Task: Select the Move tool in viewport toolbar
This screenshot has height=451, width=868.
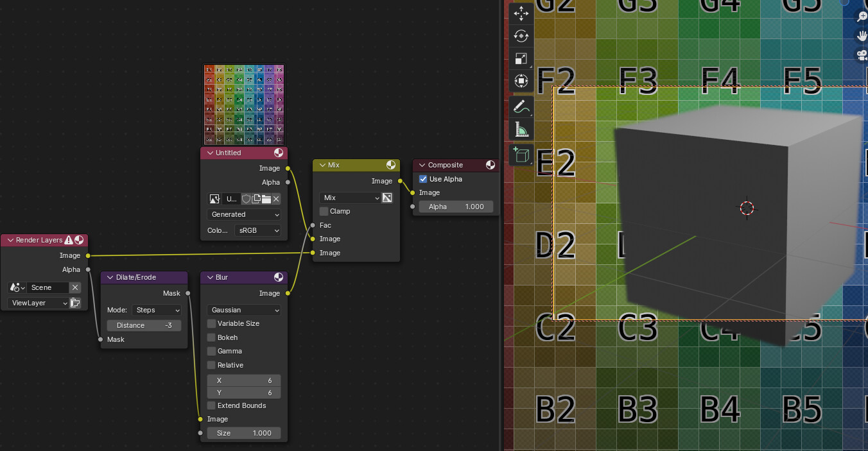Action: click(521, 13)
